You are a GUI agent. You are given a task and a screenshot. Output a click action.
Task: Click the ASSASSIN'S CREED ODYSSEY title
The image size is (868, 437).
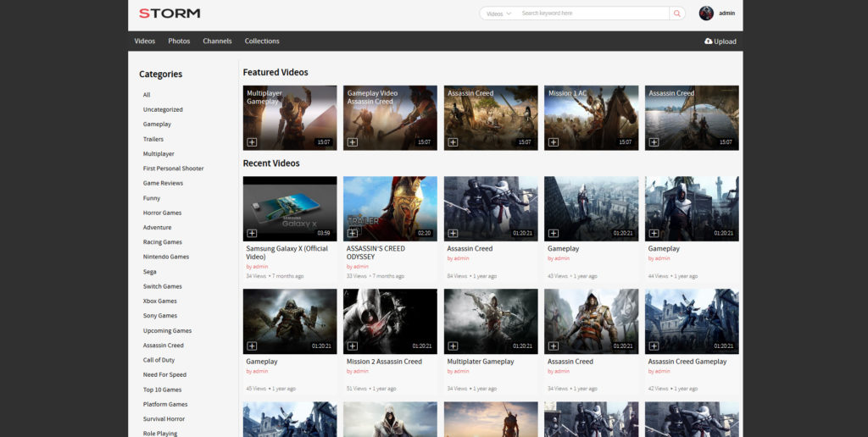pos(376,252)
